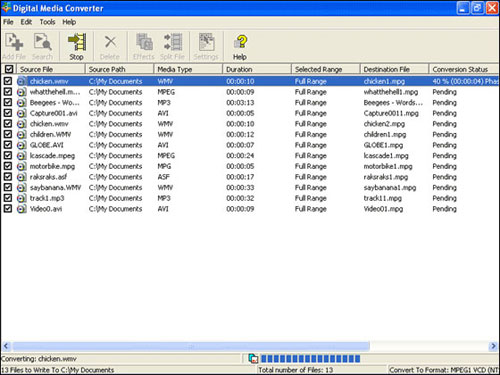This screenshot has width=500, height=375.
Task: Click 'Total number of Files: 13' status text
Action: coord(296,370)
